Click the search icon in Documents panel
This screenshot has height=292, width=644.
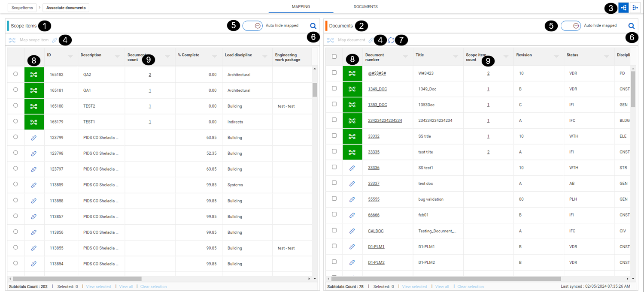(x=631, y=26)
